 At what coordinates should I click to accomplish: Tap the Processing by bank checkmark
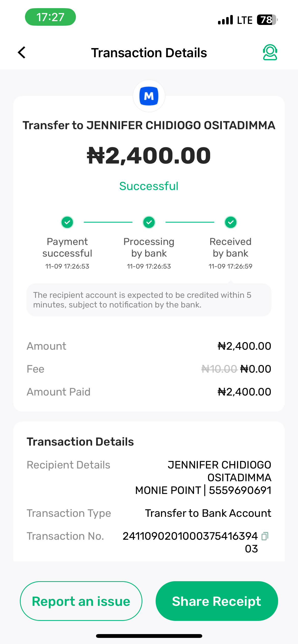[149, 222]
